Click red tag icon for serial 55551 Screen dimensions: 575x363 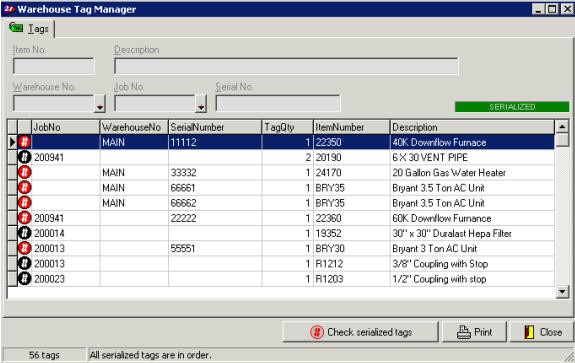(x=25, y=248)
